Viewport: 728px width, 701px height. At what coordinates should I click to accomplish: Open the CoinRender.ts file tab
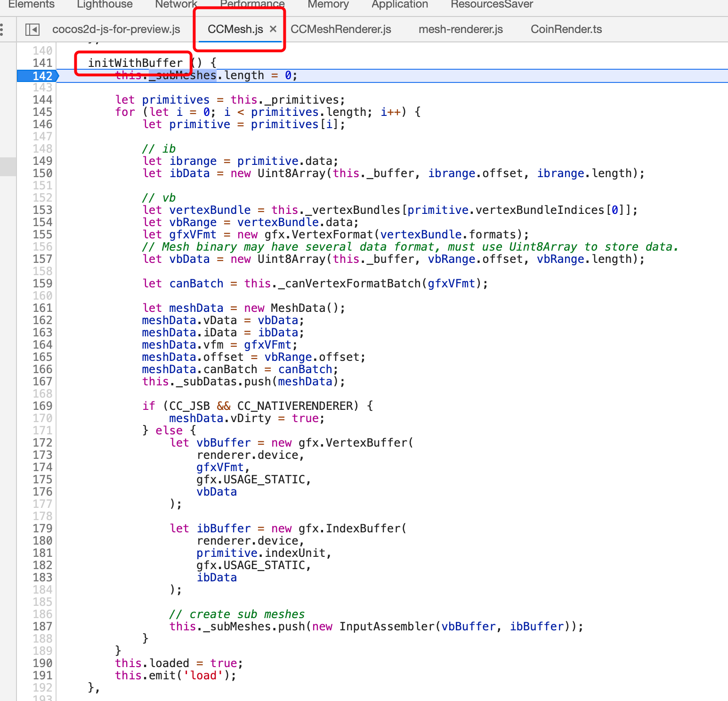pyautogui.click(x=566, y=29)
